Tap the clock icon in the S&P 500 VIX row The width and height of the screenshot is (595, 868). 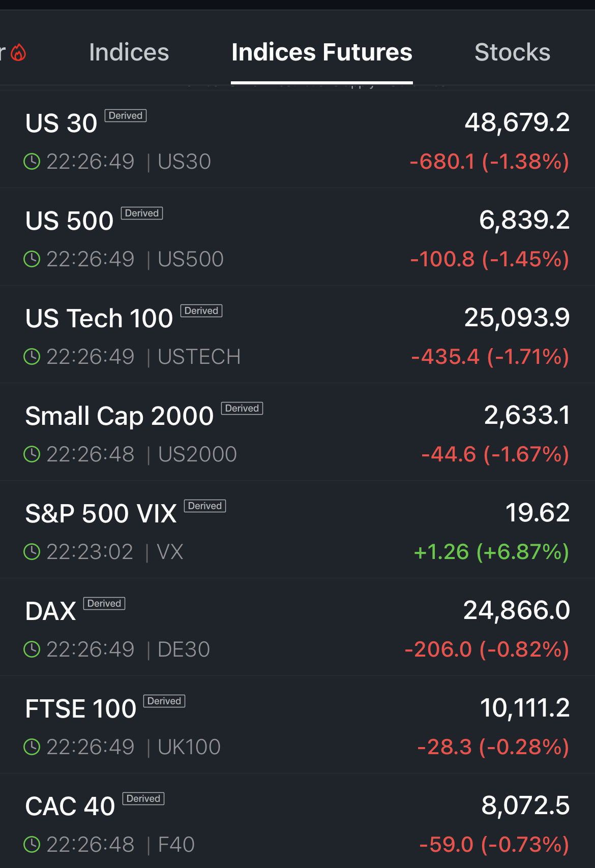click(x=32, y=552)
